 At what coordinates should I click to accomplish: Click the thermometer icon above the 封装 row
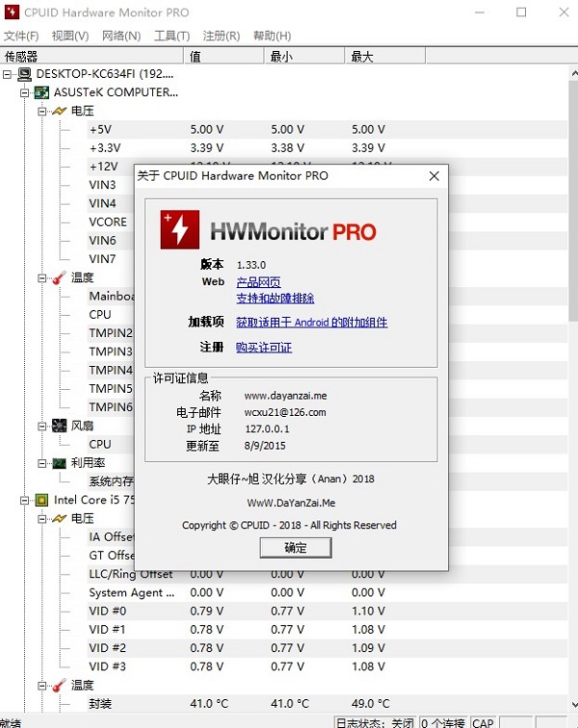pyautogui.click(x=60, y=685)
